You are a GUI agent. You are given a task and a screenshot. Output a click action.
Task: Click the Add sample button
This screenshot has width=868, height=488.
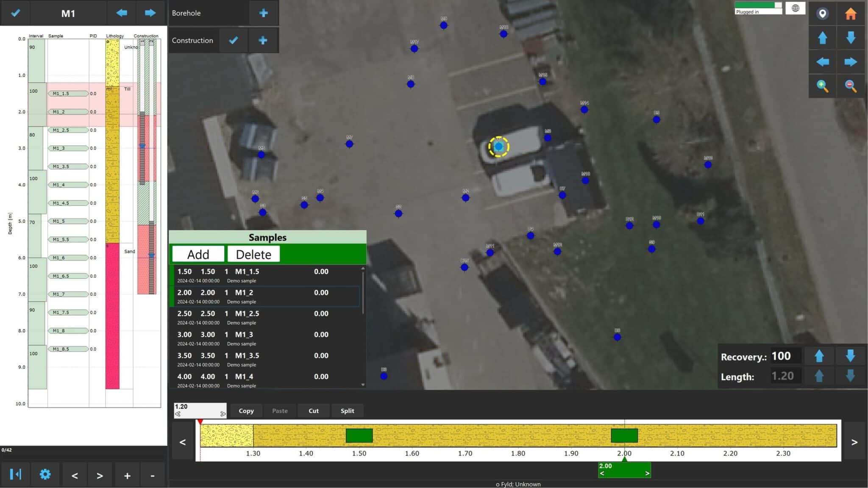point(198,254)
